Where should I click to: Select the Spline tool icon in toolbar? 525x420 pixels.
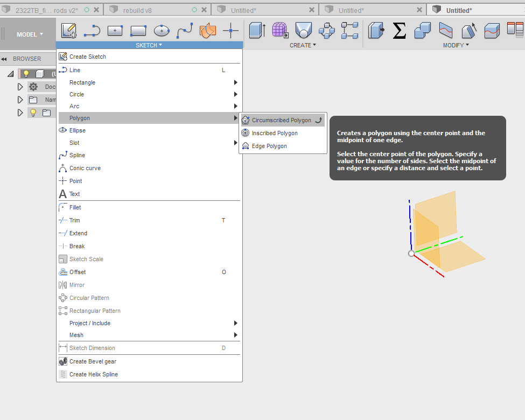pos(185,31)
